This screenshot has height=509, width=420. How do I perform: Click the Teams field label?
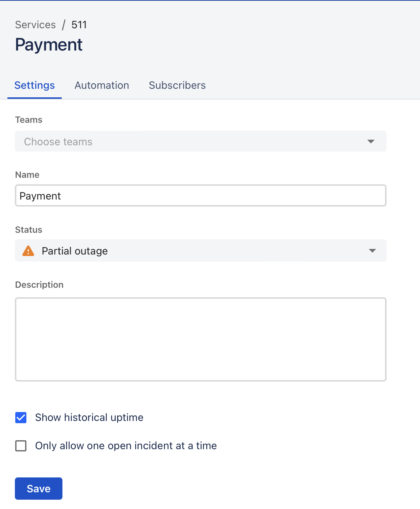(29, 120)
